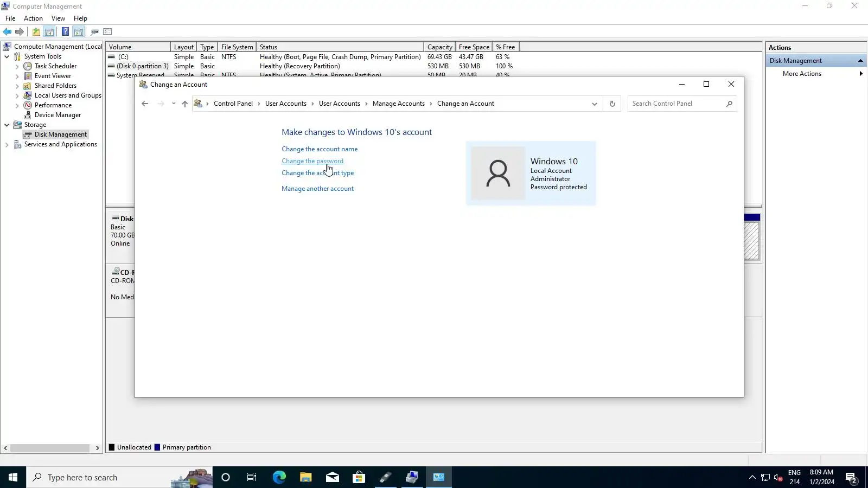Select Local Users and Groups node
Screen dimensions: 868x488
click(68, 95)
